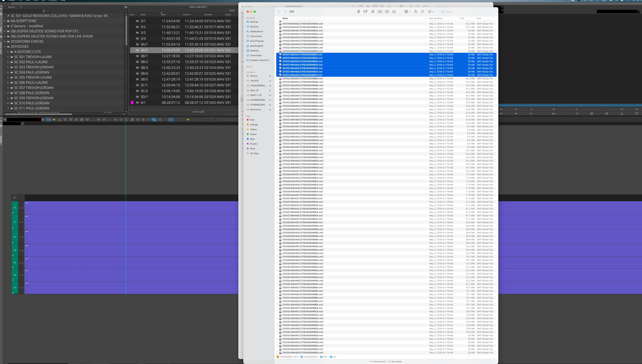This screenshot has width=642, height=364.
Task: Open the Desktop sidebar item in Finder
Action: pos(254,51)
